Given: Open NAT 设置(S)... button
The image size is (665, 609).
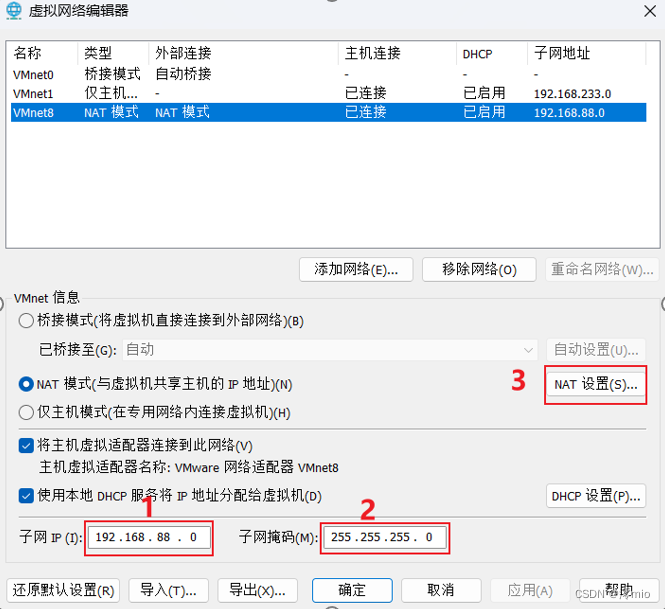Looking at the screenshot, I should click(x=596, y=384).
